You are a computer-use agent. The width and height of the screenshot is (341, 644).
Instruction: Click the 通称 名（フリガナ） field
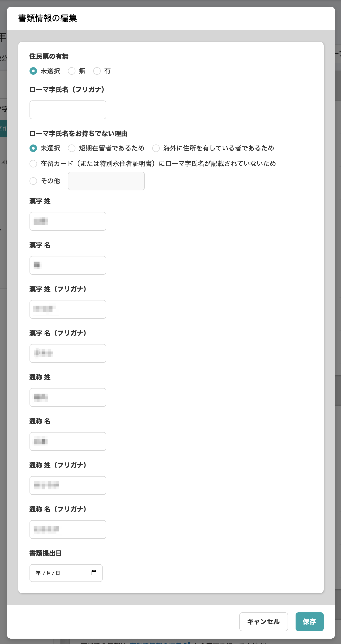click(68, 529)
